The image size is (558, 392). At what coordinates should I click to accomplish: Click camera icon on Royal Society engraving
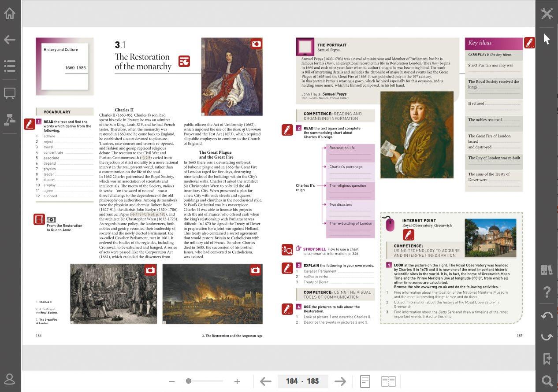click(x=150, y=270)
